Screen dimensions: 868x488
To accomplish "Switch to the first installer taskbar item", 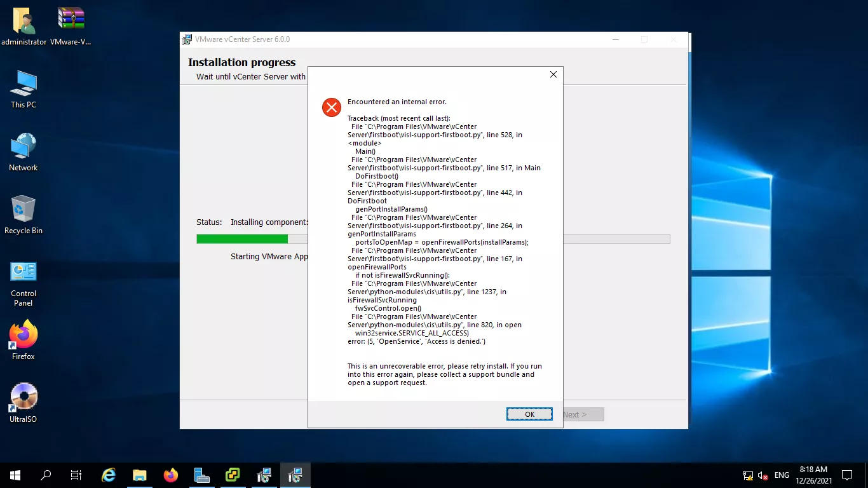I will [x=264, y=475].
